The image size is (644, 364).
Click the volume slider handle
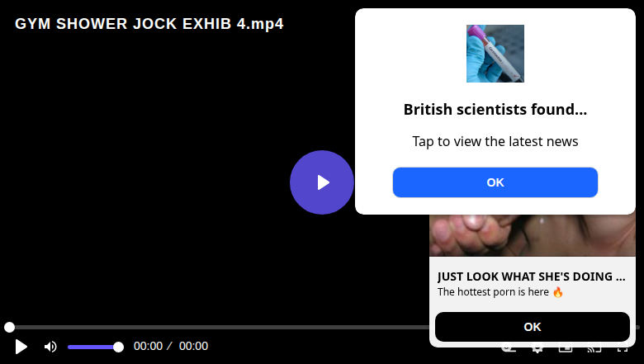[118, 347]
